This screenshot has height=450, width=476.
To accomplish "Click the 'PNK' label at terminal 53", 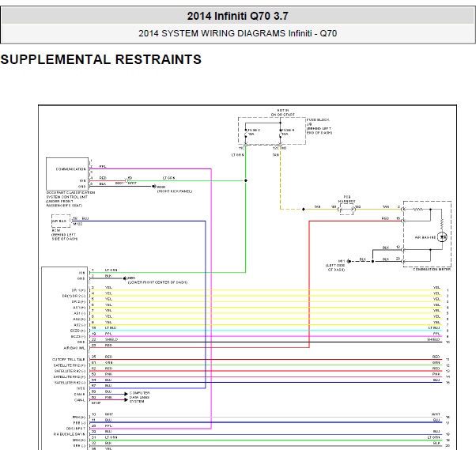I will (108, 374).
